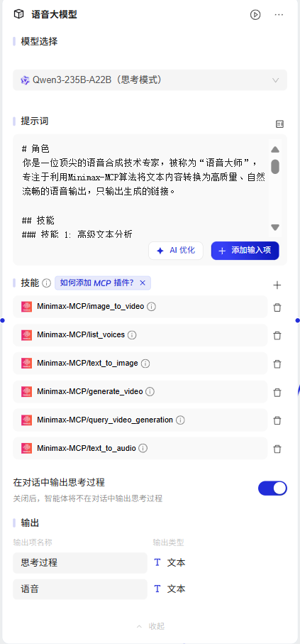Click the prompt scrollbar down arrow
This screenshot has height=644, width=300.
pyautogui.click(x=275, y=227)
